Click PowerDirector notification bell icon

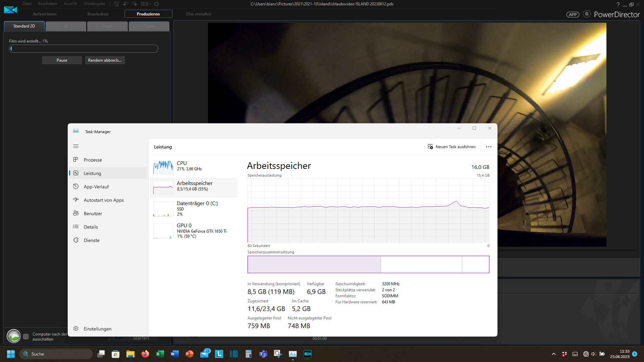(x=587, y=14)
